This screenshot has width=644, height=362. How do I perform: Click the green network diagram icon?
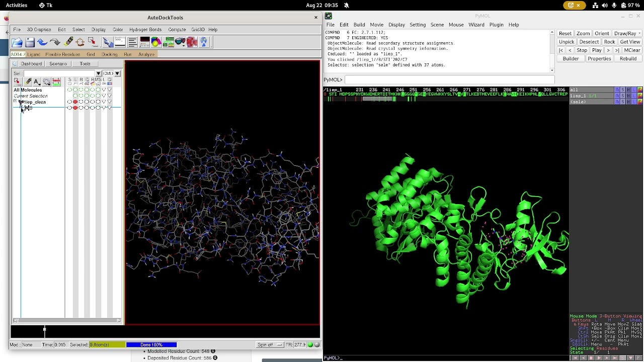click(169, 42)
